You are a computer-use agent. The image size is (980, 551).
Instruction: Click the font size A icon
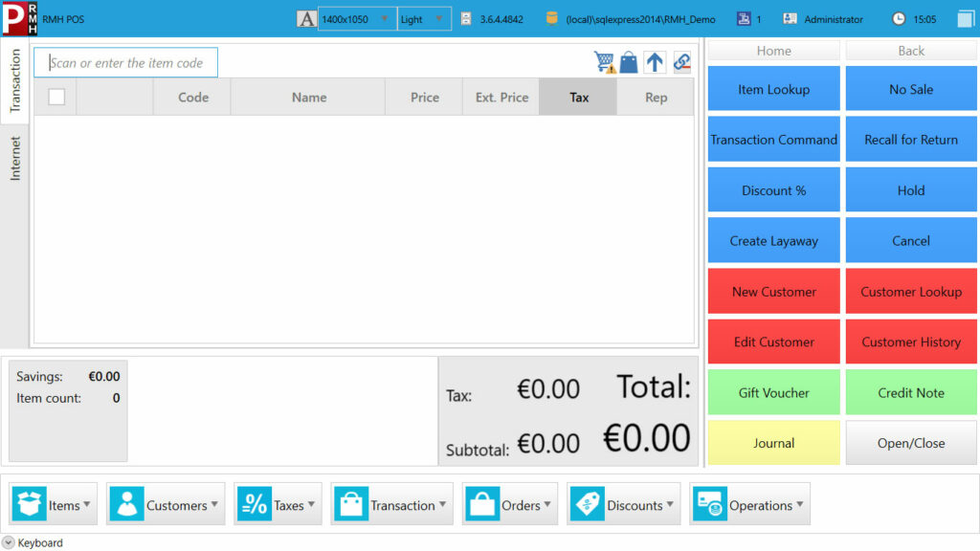(306, 19)
